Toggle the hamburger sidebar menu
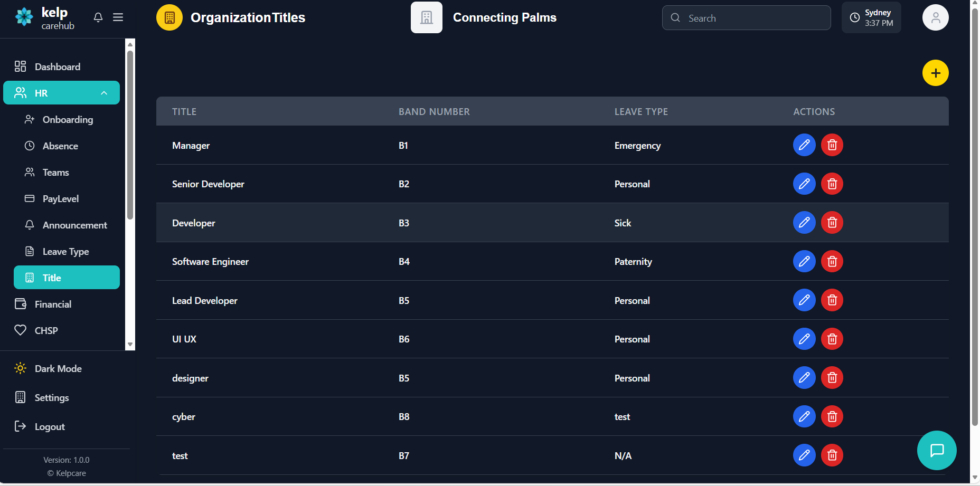Screen dimensions: 980x486 (x=118, y=17)
